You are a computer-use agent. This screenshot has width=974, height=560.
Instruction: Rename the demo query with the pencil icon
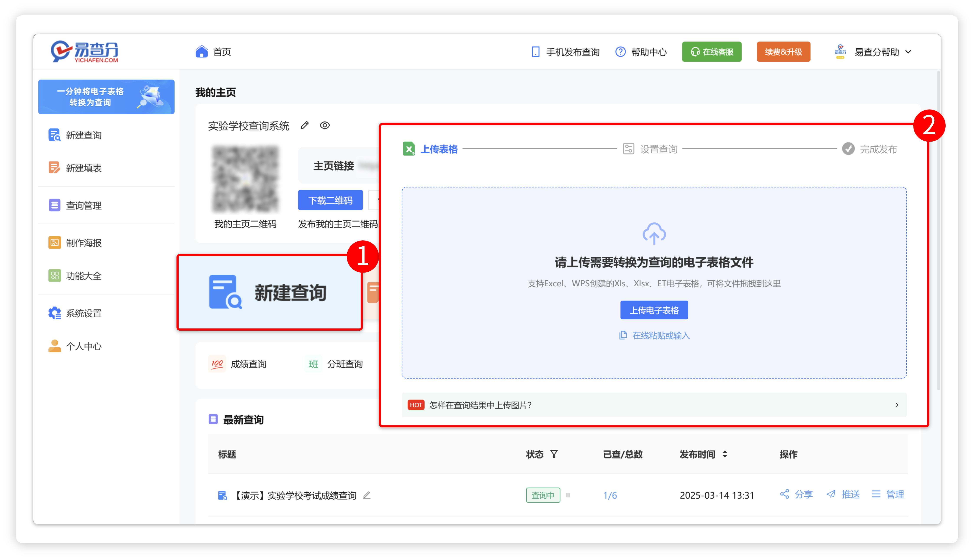coord(367,495)
